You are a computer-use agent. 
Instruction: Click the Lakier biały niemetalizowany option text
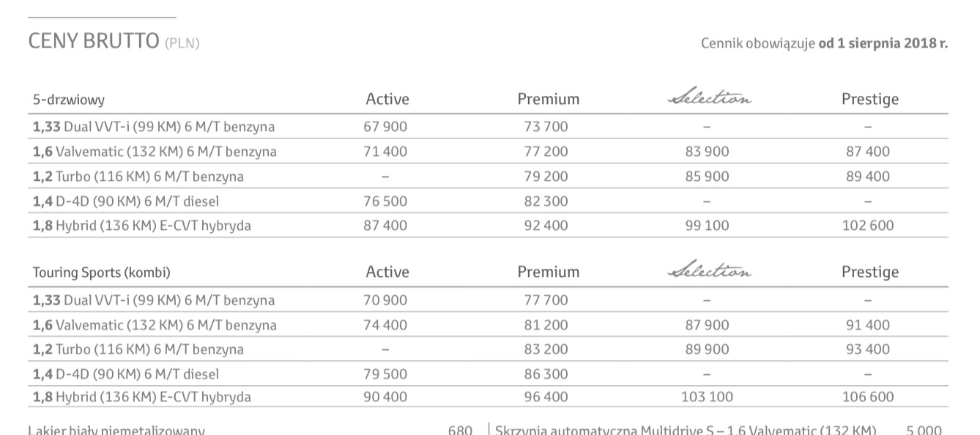pyautogui.click(x=116, y=430)
